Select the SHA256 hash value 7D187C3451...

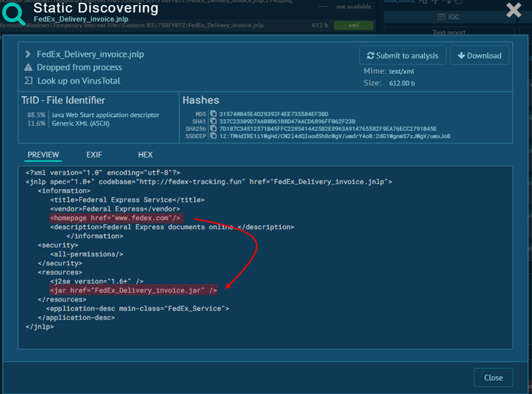(x=328, y=129)
